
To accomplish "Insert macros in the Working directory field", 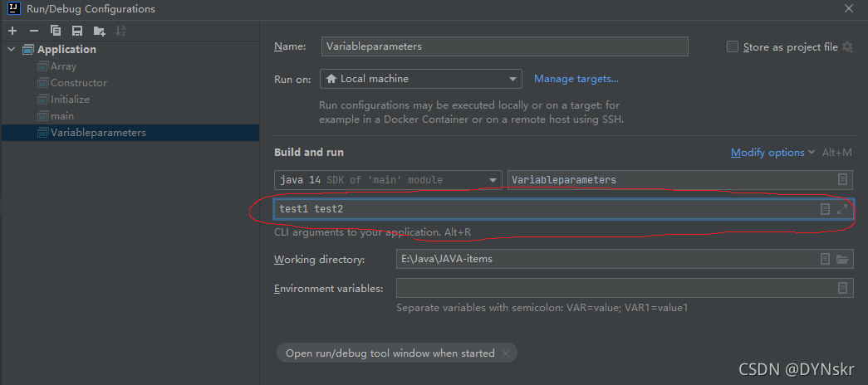I will point(825,259).
